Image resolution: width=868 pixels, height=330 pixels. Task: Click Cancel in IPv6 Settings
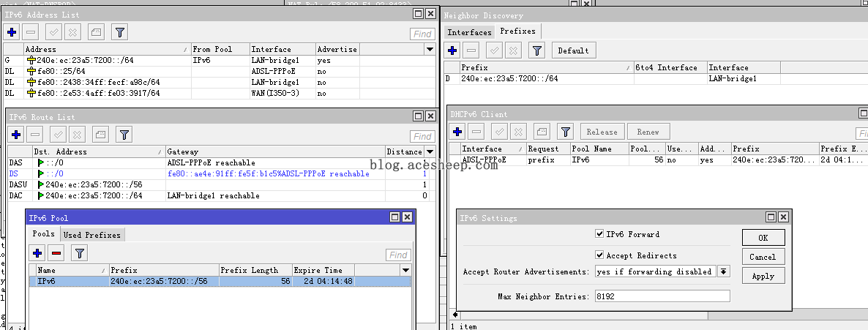pyautogui.click(x=763, y=257)
